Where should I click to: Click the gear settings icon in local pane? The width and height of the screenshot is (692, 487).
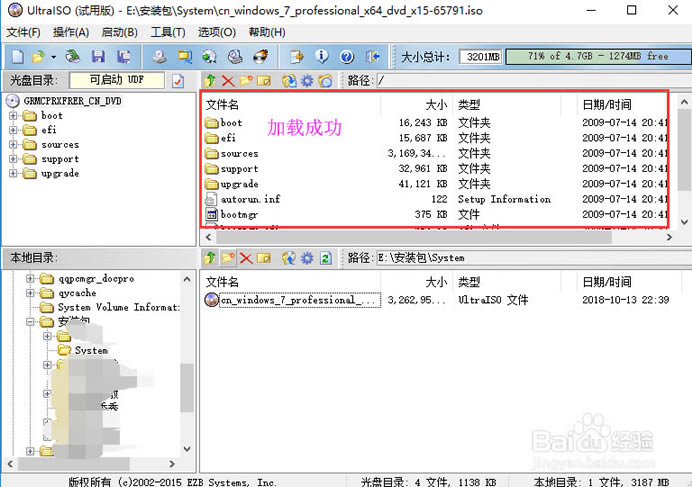307,258
